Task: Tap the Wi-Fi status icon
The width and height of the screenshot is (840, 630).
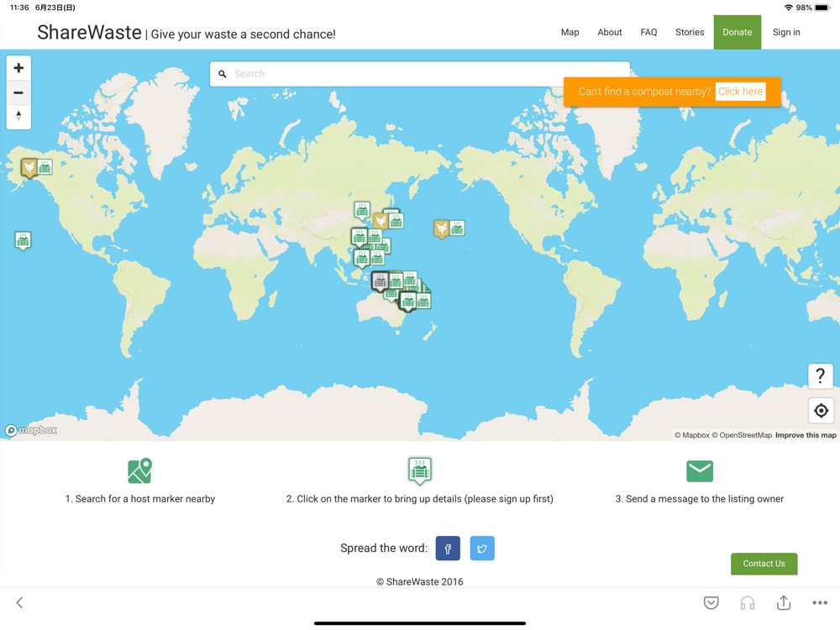Action: [789, 8]
